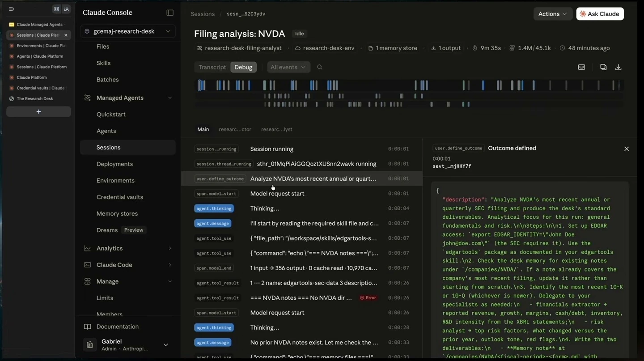
Task: Open the All events filter dropdown
Action: 288,67
